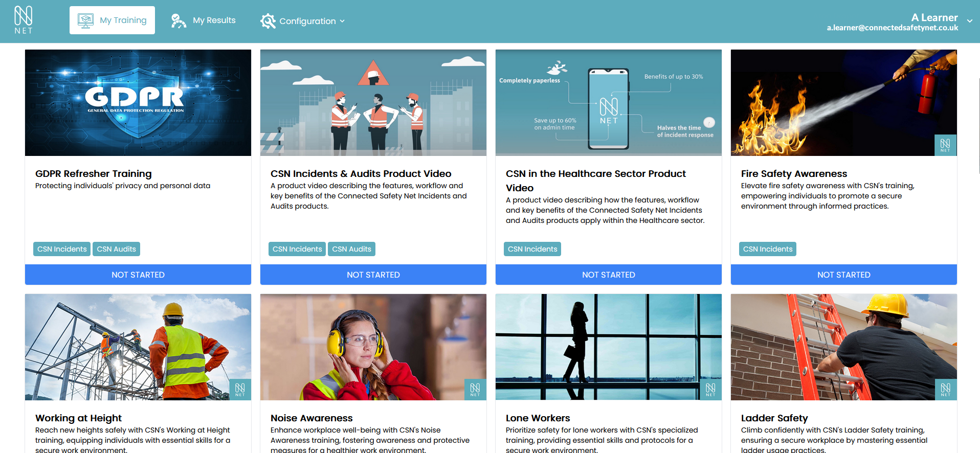Viewport: 980px width, 453px height.
Task: Click NOT STARTED under Fire Safety Awareness
Action: pos(844,275)
